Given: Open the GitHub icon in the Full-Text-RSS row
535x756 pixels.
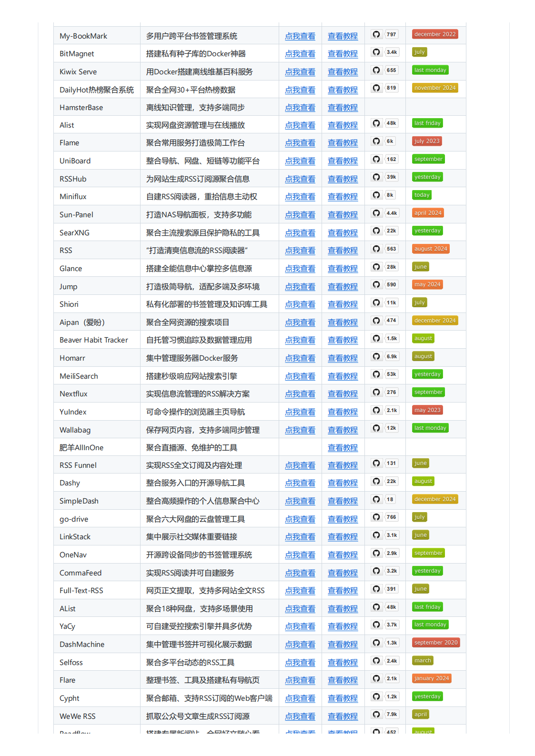Looking at the screenshot, I should pyautogui.click(x=376, y=589).
